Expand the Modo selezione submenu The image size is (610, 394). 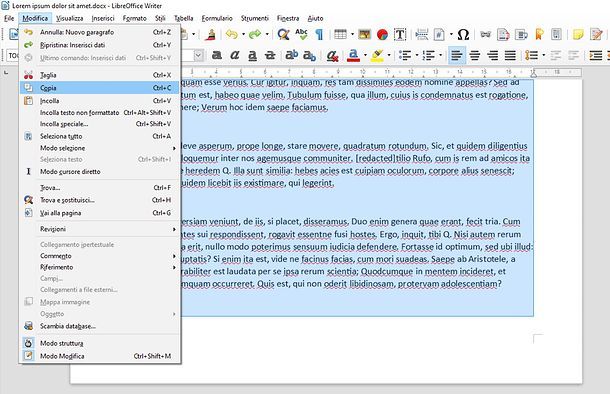click(x=100, y=148)
